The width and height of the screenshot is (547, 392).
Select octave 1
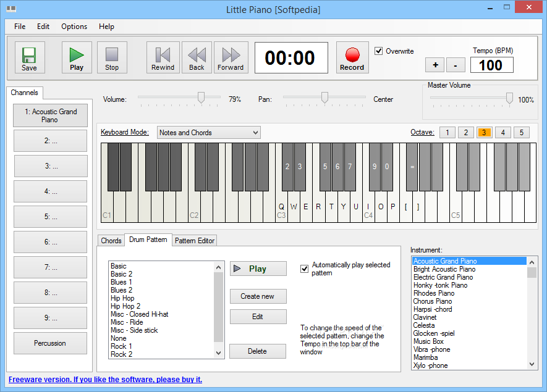coord(447,132)
